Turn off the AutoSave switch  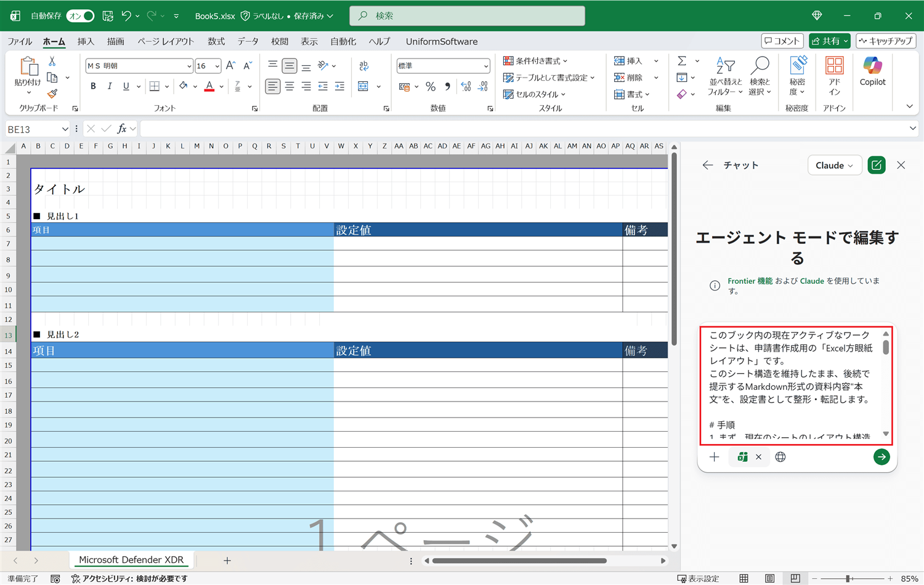[81, 16]
